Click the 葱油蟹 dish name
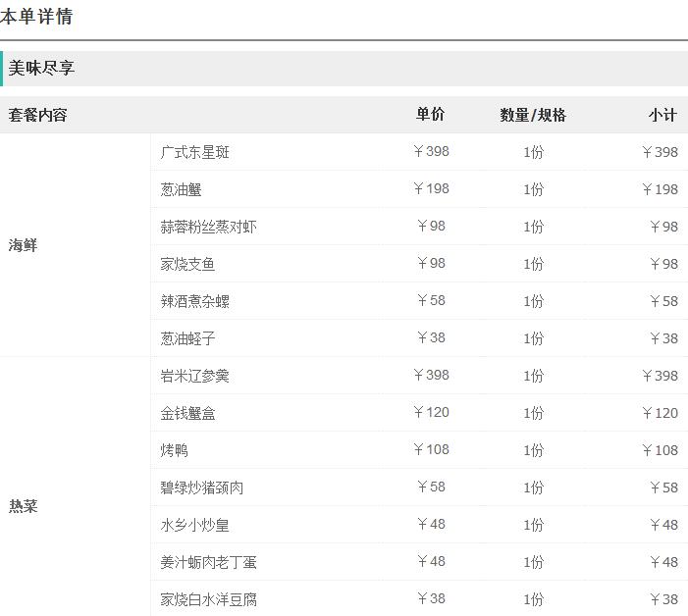Screen dimensions: 688x616 tap(182, 189)
